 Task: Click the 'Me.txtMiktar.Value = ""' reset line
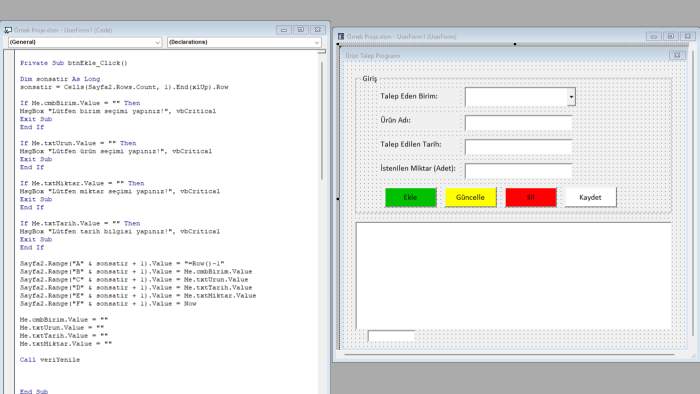(66, 344)
